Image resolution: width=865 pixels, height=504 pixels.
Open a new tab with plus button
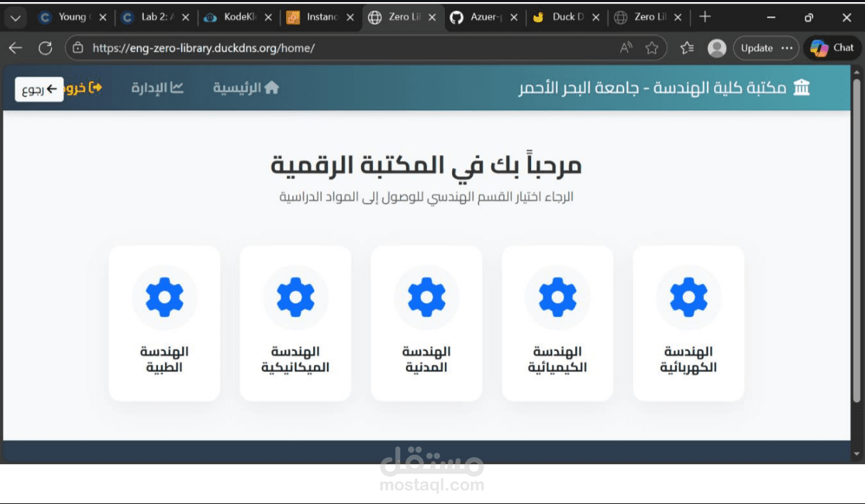(705, 17)
